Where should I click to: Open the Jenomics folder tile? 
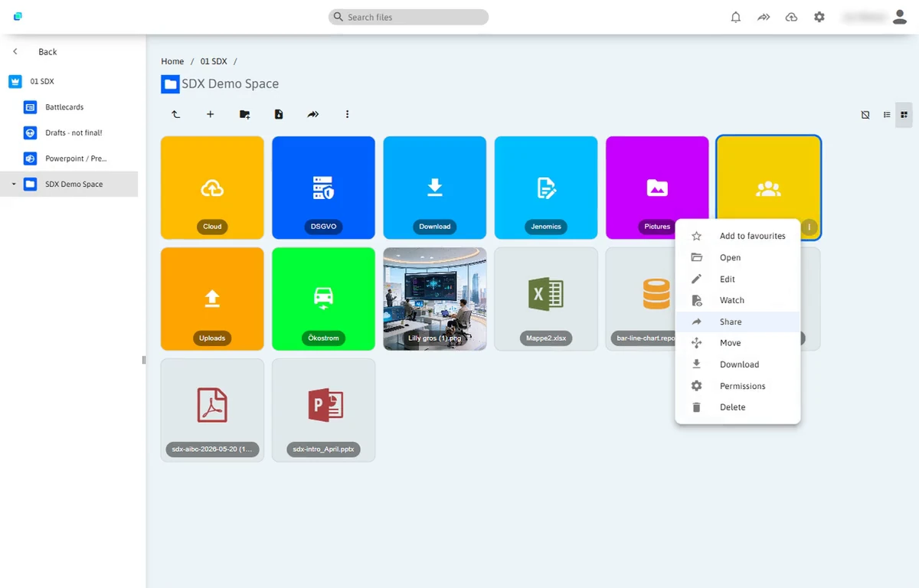point(546,188)
